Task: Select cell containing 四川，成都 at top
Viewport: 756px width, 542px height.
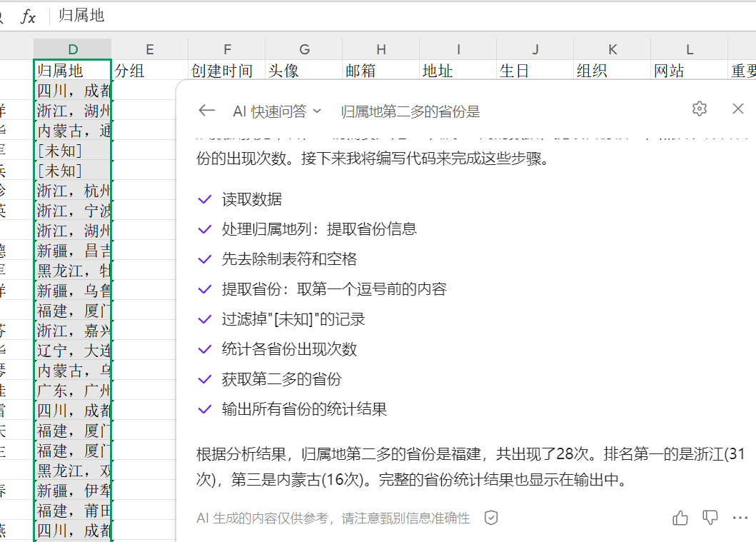Action: (73, 91)
